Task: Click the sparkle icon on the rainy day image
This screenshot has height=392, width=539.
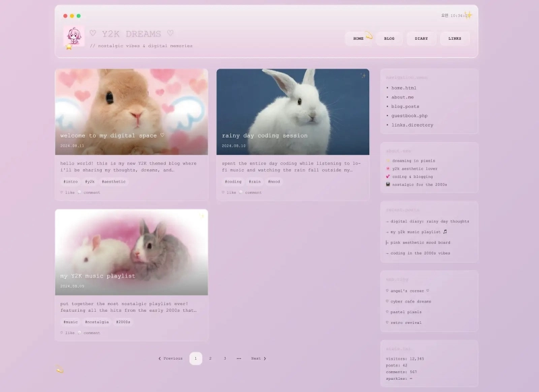Action: point(362,76)
